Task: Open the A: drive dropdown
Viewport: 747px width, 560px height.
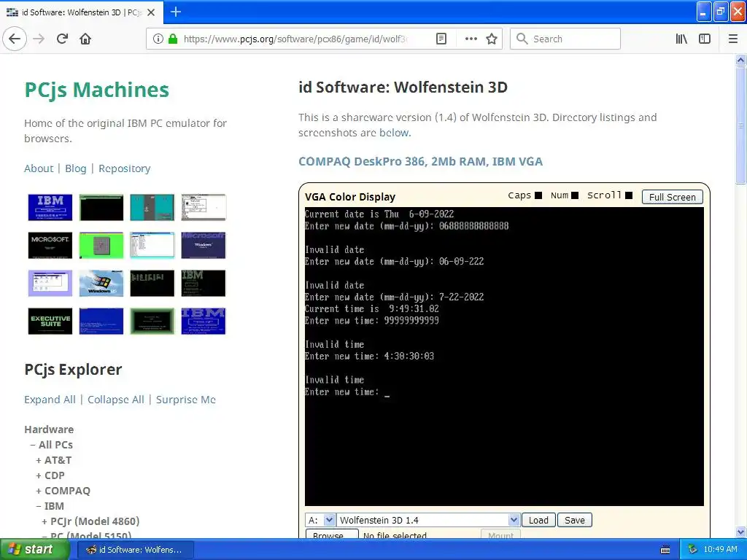Action: pos(321,520)
